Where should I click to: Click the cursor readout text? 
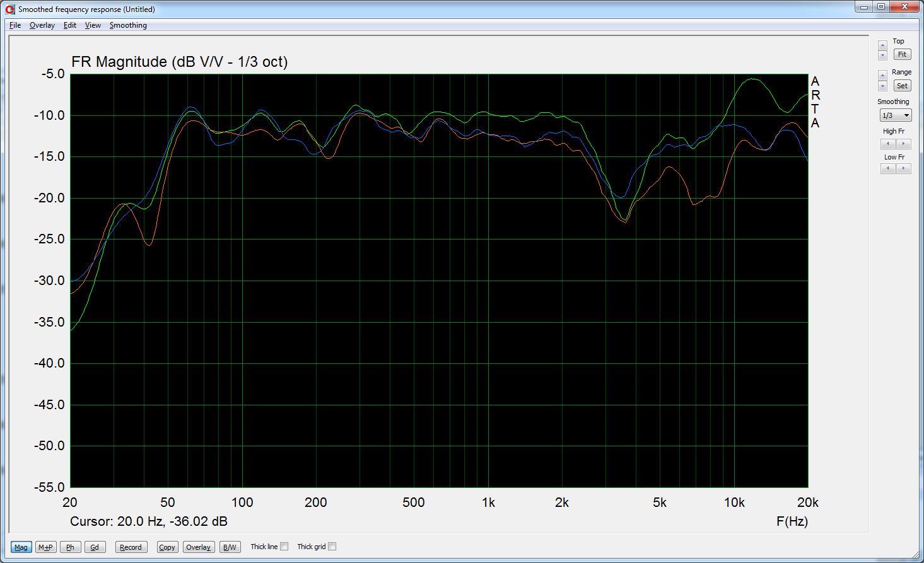point(149,521)
